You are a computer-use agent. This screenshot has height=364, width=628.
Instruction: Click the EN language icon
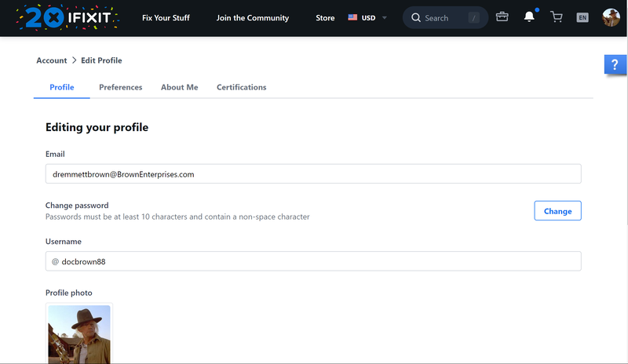[582, 17]
